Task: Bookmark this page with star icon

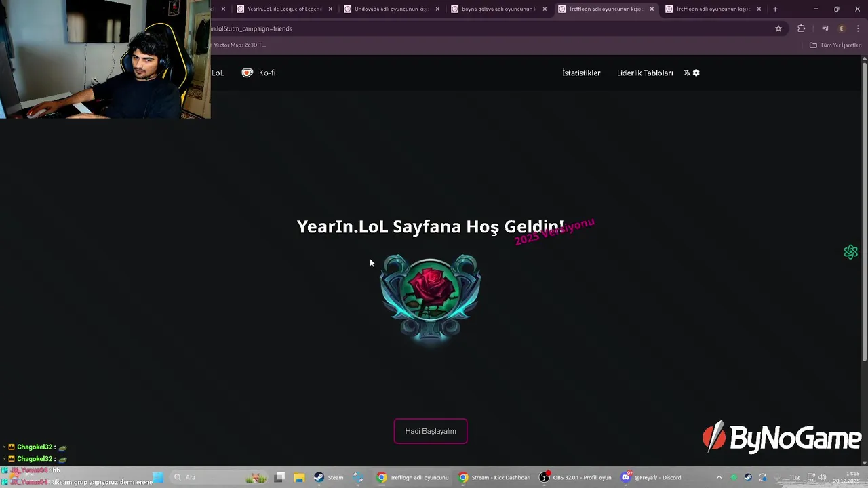Action: [778, 28]
